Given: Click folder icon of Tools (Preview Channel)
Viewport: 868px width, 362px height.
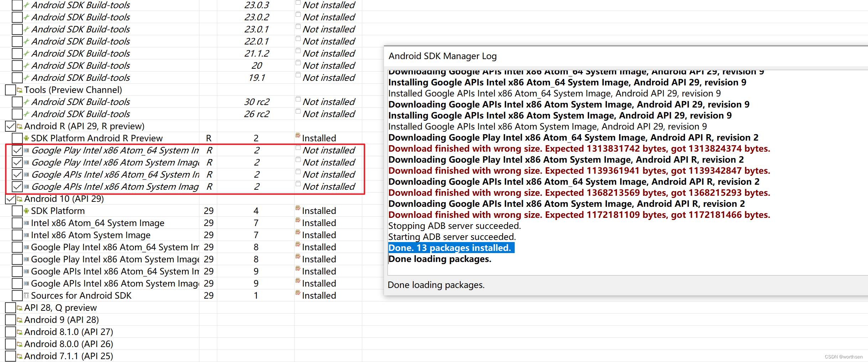Looking at the screenshot, I should tap(20, 90).
